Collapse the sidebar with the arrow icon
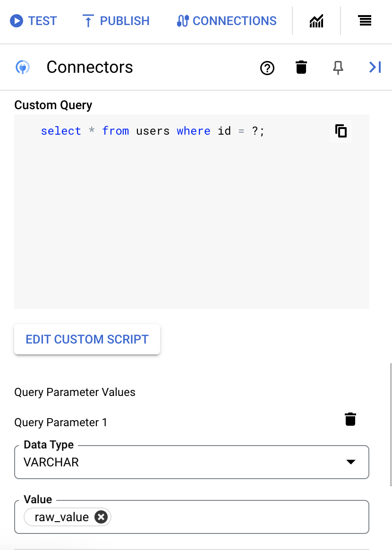Screen dimensions: 392x550 375,67
